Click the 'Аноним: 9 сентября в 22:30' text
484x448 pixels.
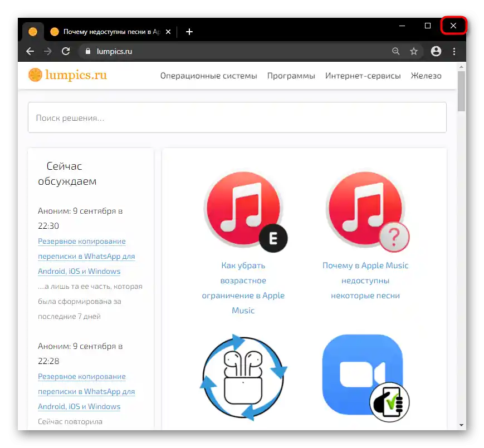tap(80, 218)
